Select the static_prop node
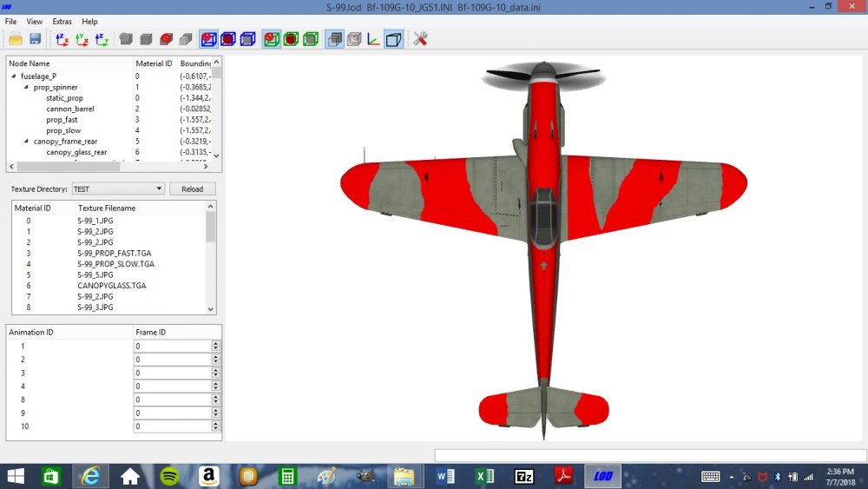 point(65,98)
